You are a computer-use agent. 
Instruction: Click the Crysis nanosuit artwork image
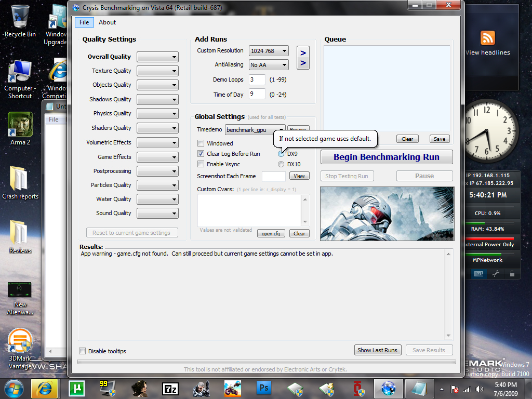point(387,214)
